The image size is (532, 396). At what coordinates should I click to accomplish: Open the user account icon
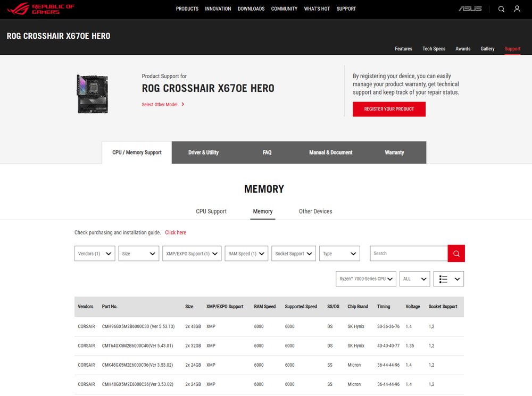[517, 9]
